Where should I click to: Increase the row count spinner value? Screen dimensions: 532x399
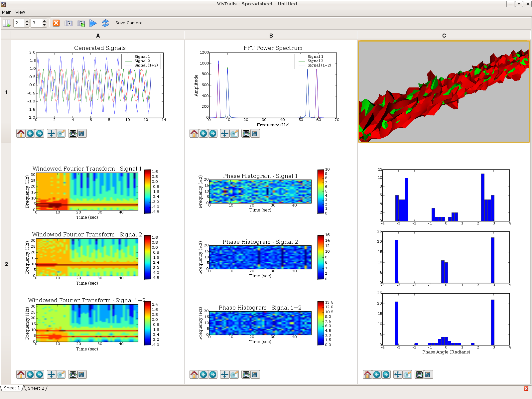(27, 21)
